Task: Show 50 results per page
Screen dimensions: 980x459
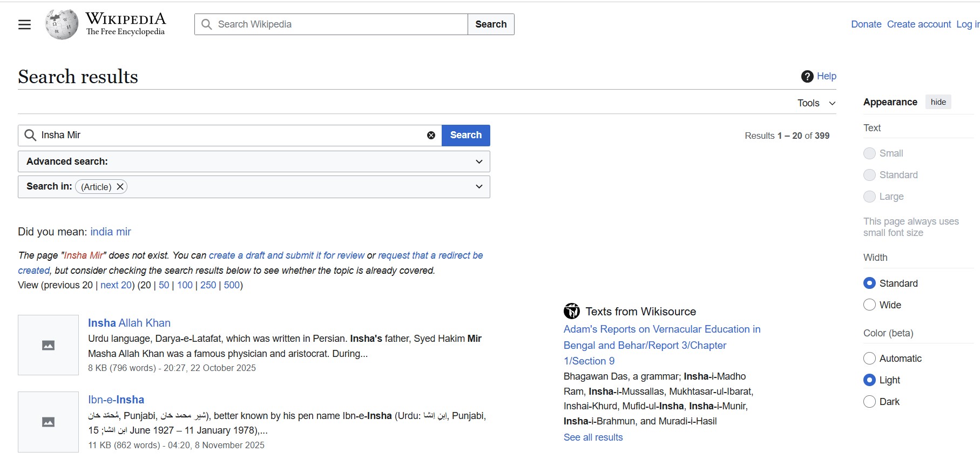Action: (164, 285)
